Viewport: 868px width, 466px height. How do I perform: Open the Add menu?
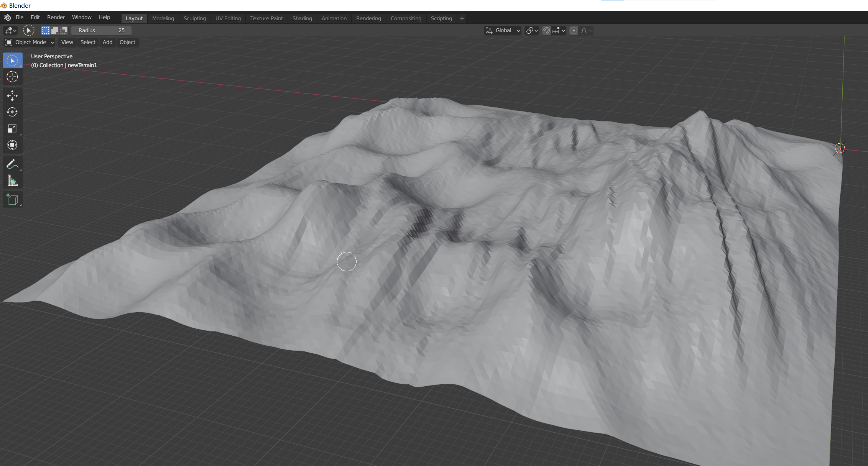107,42
